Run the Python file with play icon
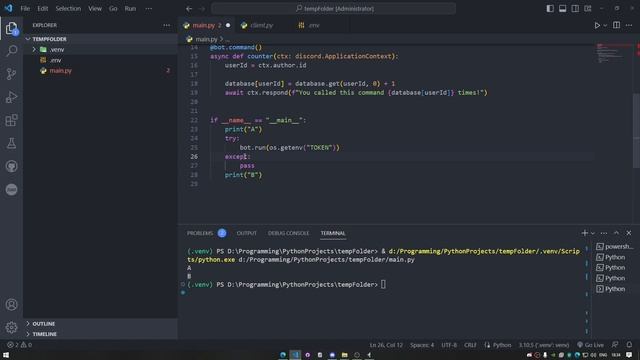Screen dimensions: 640x360 coord(597,25)
